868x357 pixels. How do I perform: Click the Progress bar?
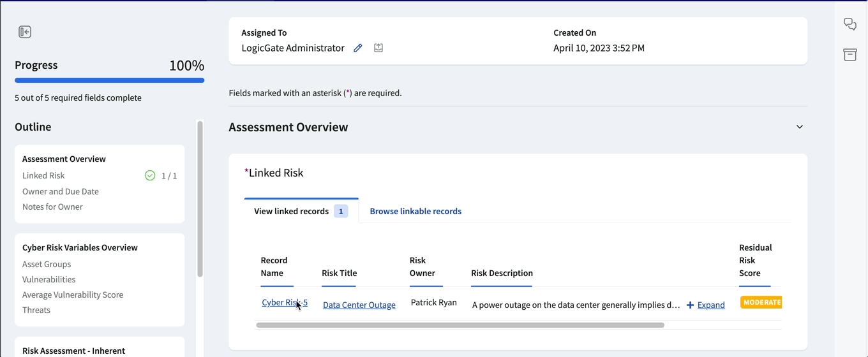click(110, 80)
